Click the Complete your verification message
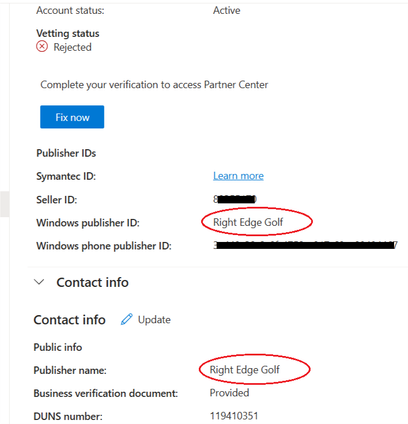 tap(154, 85)
